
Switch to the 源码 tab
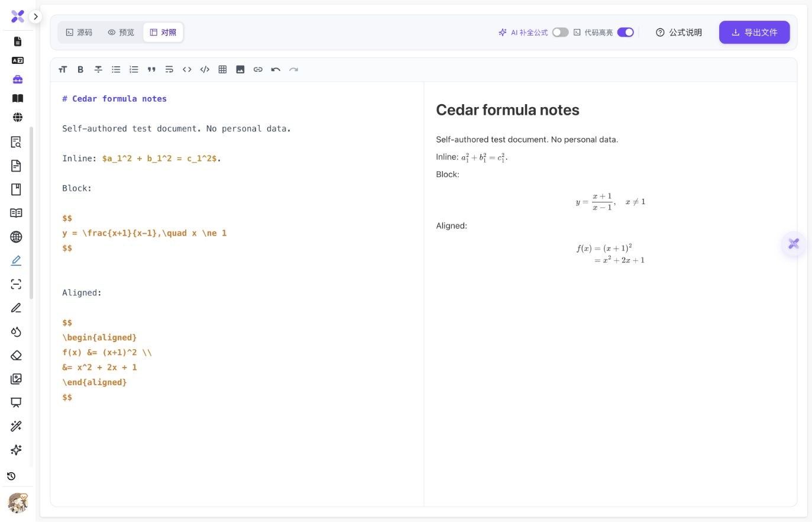(79, 33)
